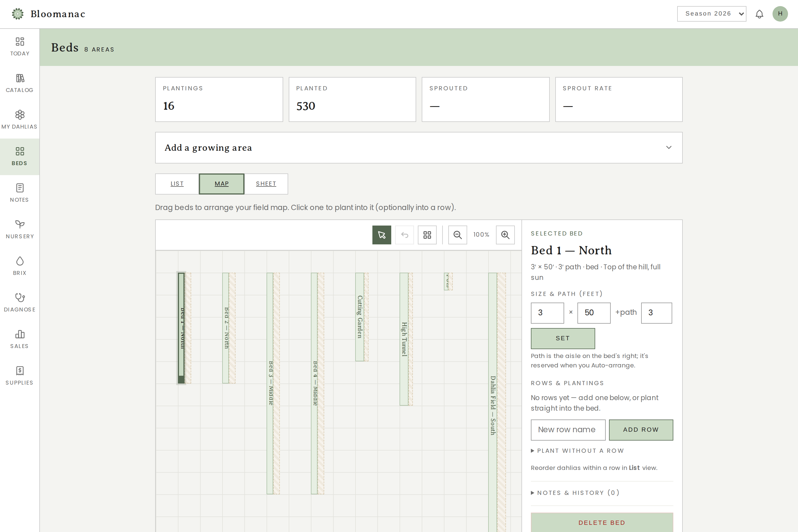The width and height of the screenshot is (798, 532).
Task: Select Bed 1 — North on map
Action: tap(181, 328)
